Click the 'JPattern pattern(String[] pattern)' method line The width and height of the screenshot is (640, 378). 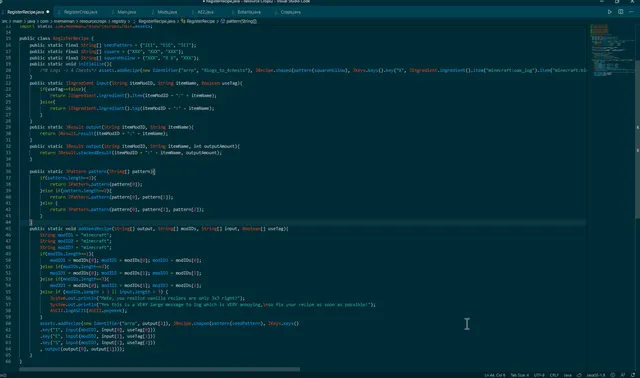(x=92, y=171)
